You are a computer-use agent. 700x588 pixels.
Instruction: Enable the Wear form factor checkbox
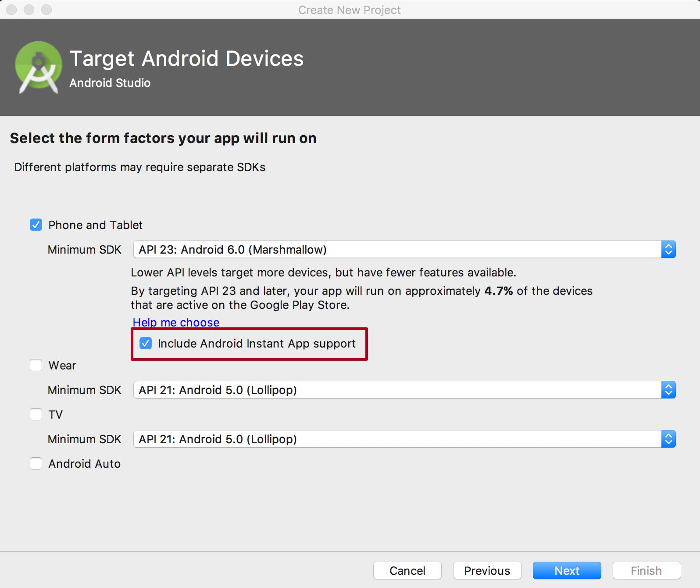click(36, 365)
